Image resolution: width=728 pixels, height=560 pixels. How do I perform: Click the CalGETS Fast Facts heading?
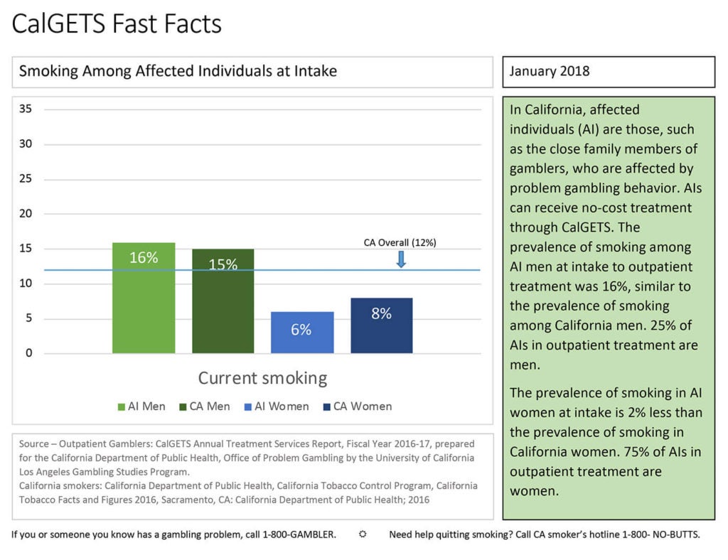point(117,23)
